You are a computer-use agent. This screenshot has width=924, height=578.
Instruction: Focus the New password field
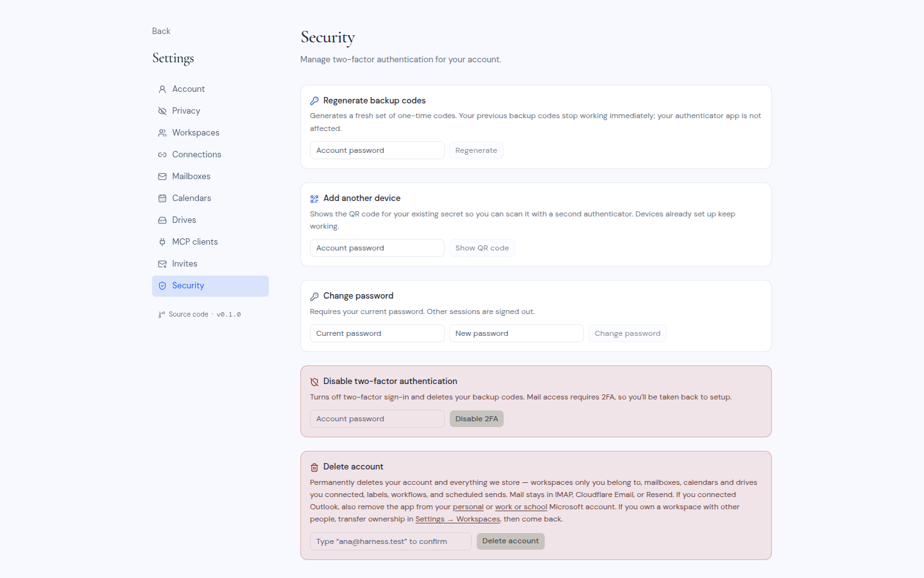[517, 333]
